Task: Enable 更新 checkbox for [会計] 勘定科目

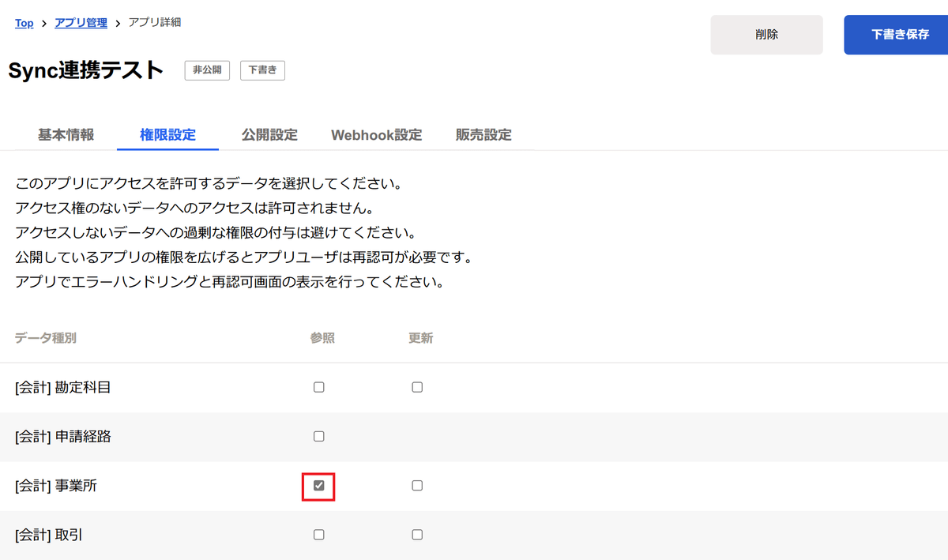Action: click(417, 387)
